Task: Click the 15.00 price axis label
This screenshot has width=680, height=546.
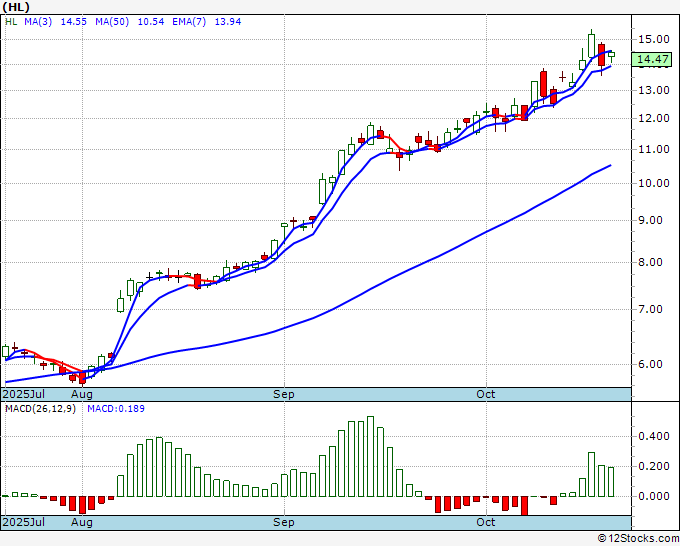Action: (654, 39)
